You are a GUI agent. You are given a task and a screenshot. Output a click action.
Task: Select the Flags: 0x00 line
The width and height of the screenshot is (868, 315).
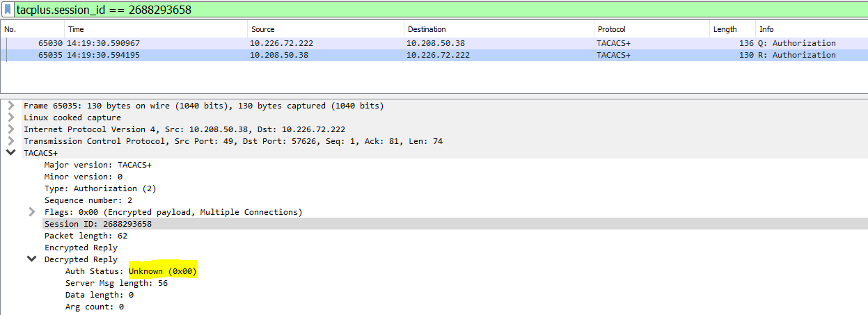pyautogui.click(x=173, y=212)
